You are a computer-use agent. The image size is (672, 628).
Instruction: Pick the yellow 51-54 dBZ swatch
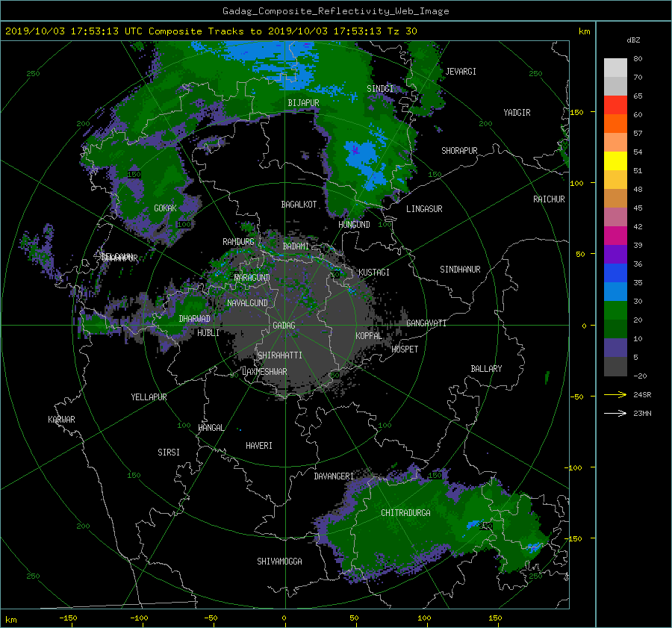tap(615, 161)
